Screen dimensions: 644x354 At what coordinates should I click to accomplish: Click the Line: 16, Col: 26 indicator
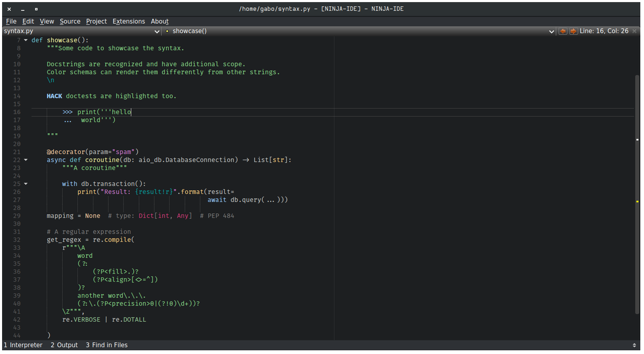[x=604, y=31]
